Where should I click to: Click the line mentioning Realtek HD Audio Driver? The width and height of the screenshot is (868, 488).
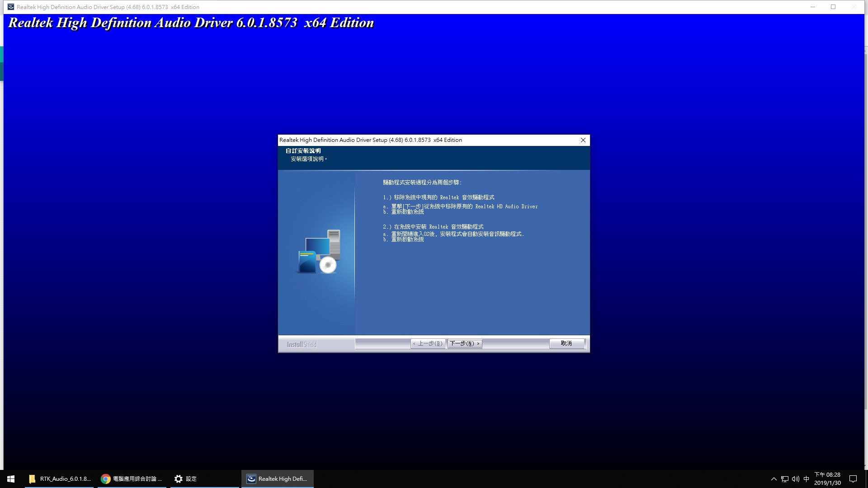click(x=460, y=206)
